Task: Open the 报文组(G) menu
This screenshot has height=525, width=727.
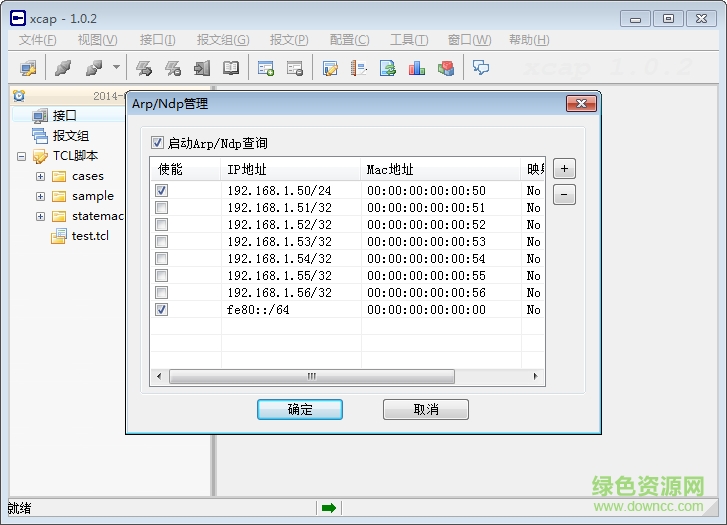Action: [x=223, y=40]
